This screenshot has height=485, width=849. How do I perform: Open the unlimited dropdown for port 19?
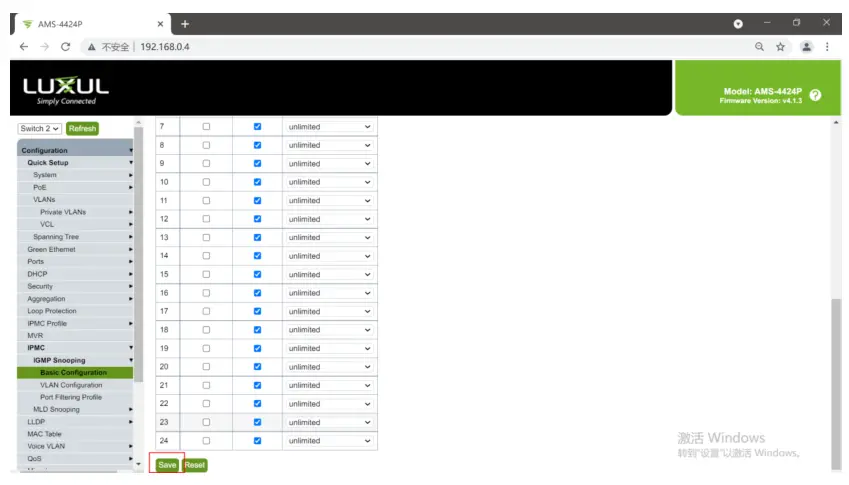point(329,348)
